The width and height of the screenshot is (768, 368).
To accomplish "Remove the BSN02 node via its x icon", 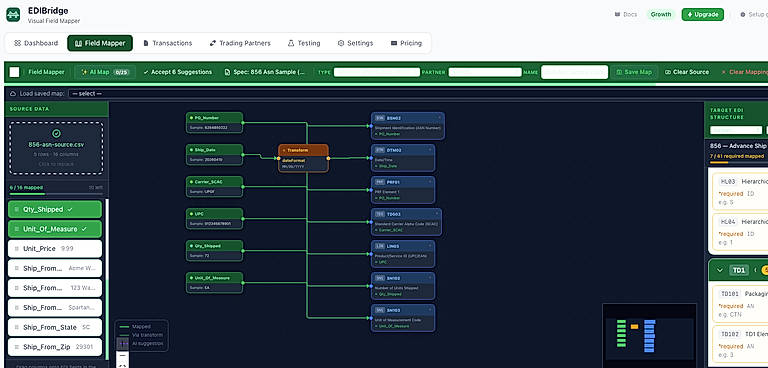I will tap(440, 118).
